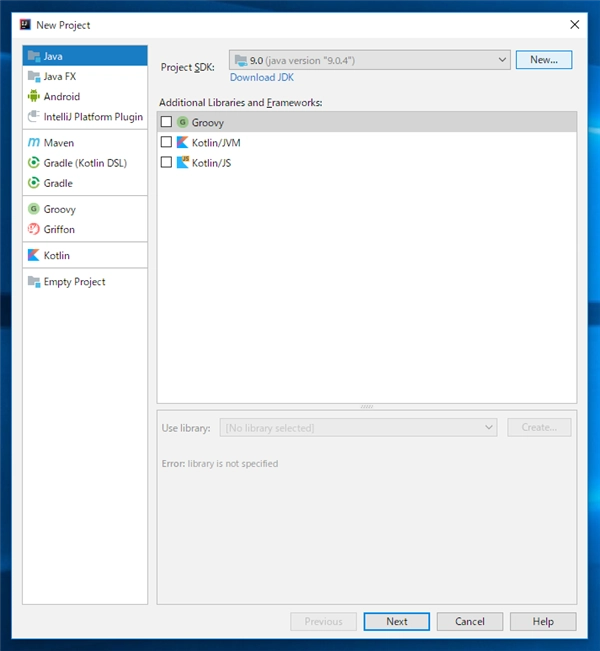Screen dimensions: 600x651
Task: Click the Kotlin/JVM framework icon
Action: (182, 142)
